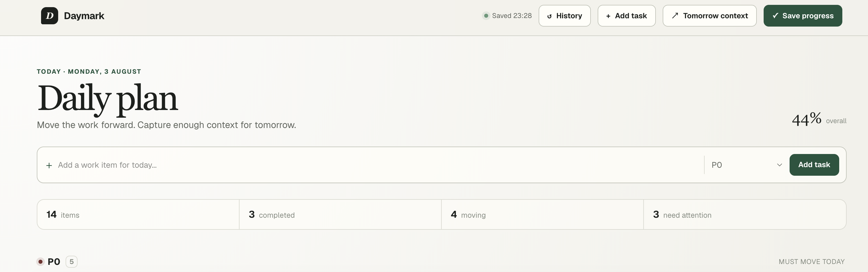Click the 3 need attention stat
868x272 pixels.
tap(745, 215)
